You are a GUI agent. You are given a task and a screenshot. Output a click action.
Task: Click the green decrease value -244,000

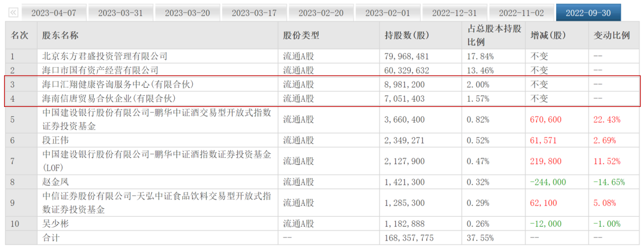[x=548, y=182]
